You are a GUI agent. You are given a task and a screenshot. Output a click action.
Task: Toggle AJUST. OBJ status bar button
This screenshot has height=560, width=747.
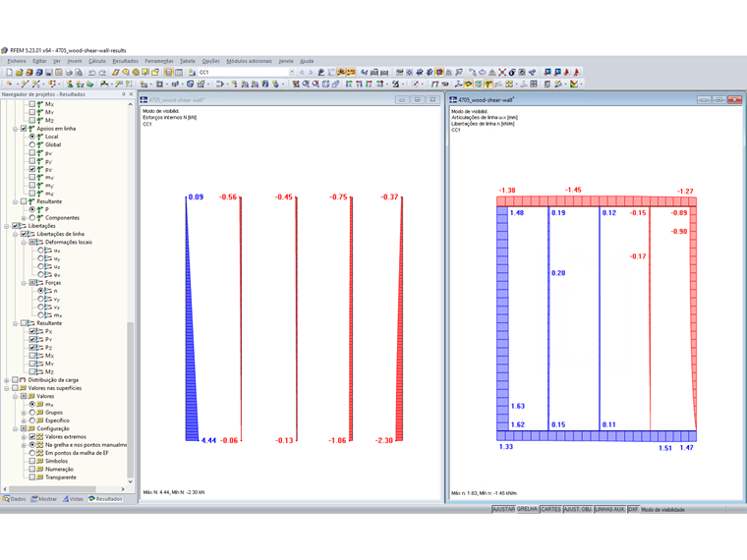[577, 509]
